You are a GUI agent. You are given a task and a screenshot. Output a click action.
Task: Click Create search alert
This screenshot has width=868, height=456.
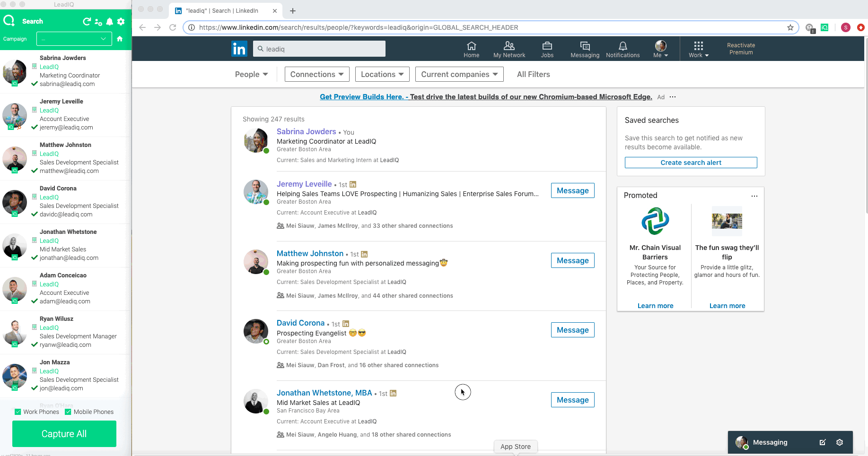tap(691, 163)
